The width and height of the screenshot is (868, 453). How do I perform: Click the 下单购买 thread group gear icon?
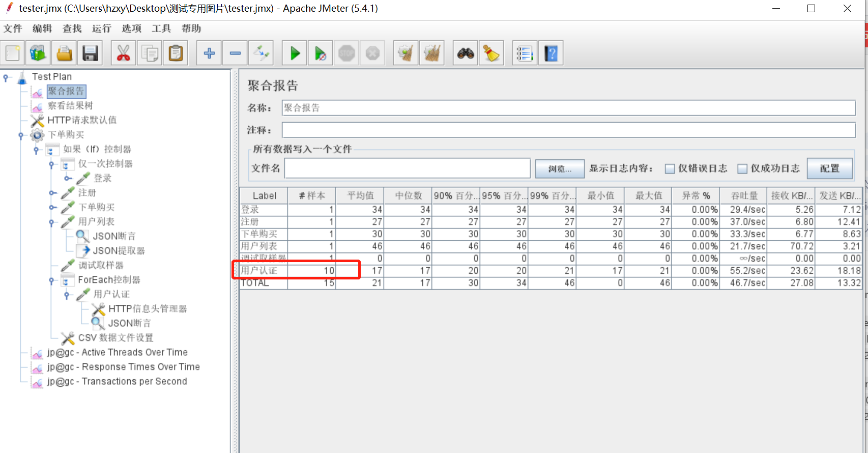click(37, 135)
